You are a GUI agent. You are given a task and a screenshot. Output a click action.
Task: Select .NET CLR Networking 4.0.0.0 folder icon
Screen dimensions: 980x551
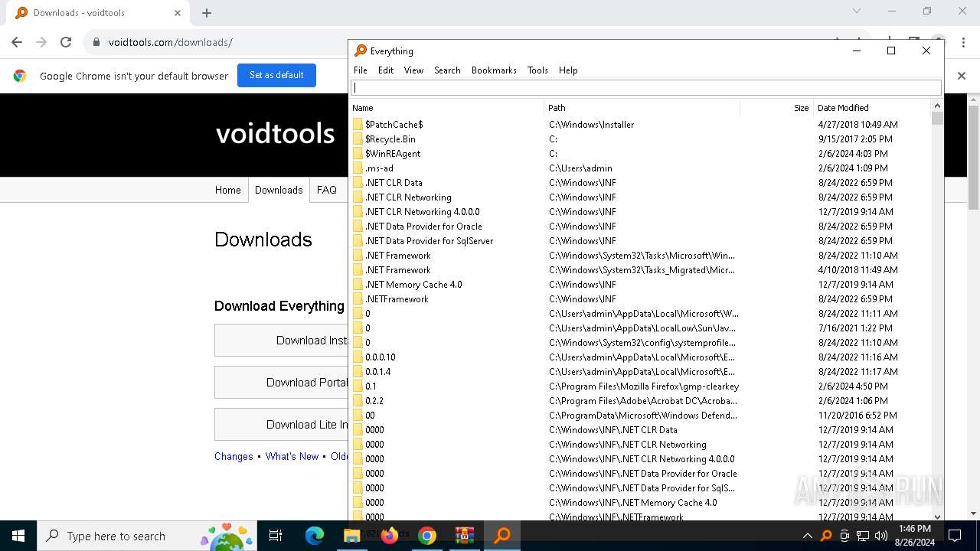tap(358, 211)
